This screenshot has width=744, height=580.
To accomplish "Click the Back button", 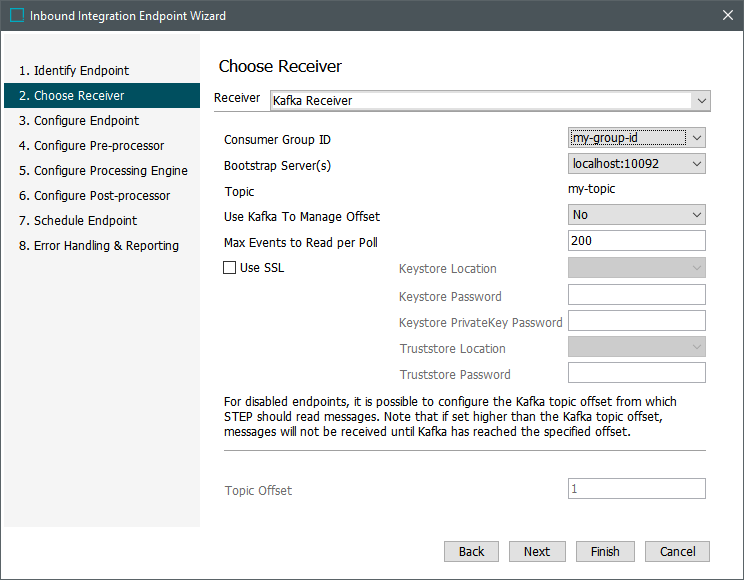I will (x=471, y=551).
